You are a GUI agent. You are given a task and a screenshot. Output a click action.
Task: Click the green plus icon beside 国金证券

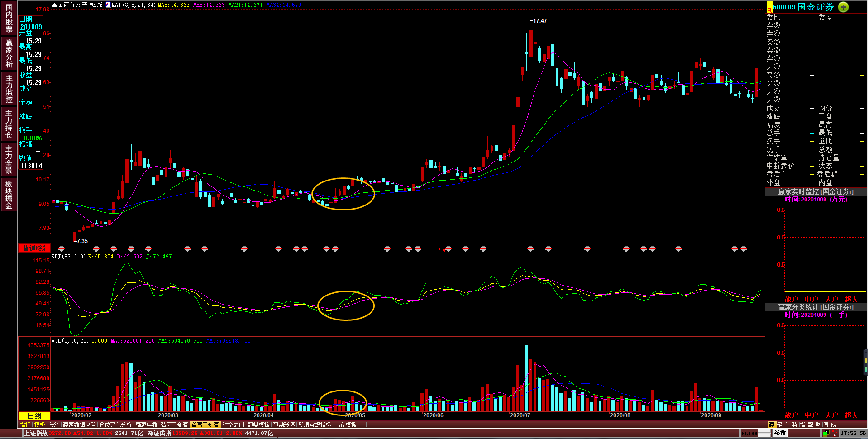click(x=843, y=7)
